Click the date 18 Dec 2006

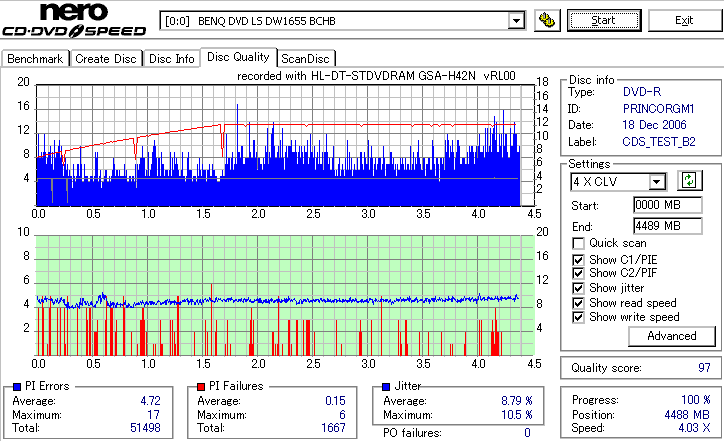coord(654,125)
